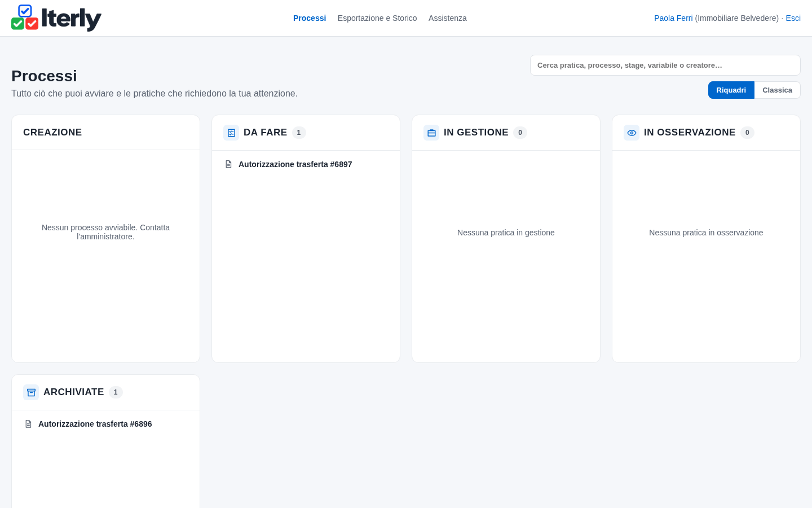Screen dimensions: 812x508
Task: Click the Processi page title
Action: tap(44, 76)
